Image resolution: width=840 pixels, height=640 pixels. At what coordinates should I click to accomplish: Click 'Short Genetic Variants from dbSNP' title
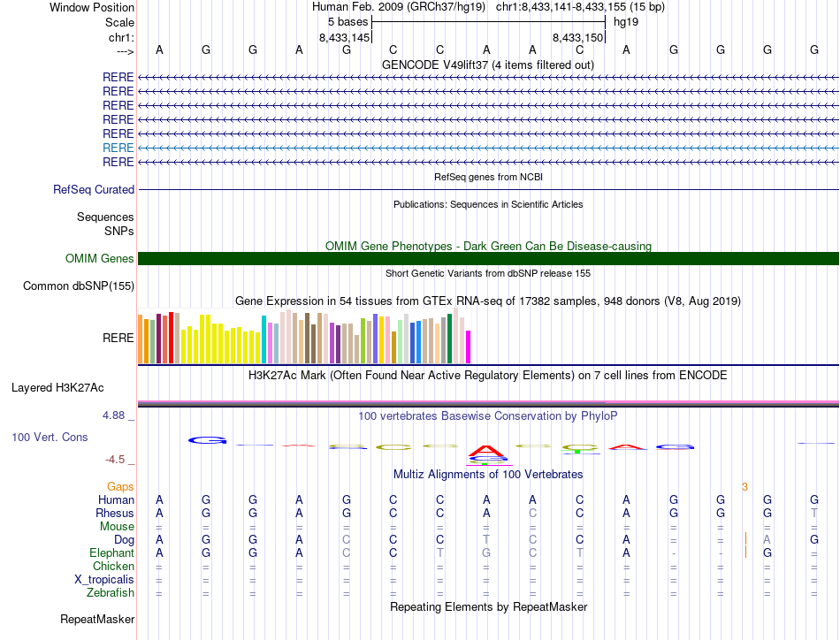pyautogui.click(x=488, y=273)
